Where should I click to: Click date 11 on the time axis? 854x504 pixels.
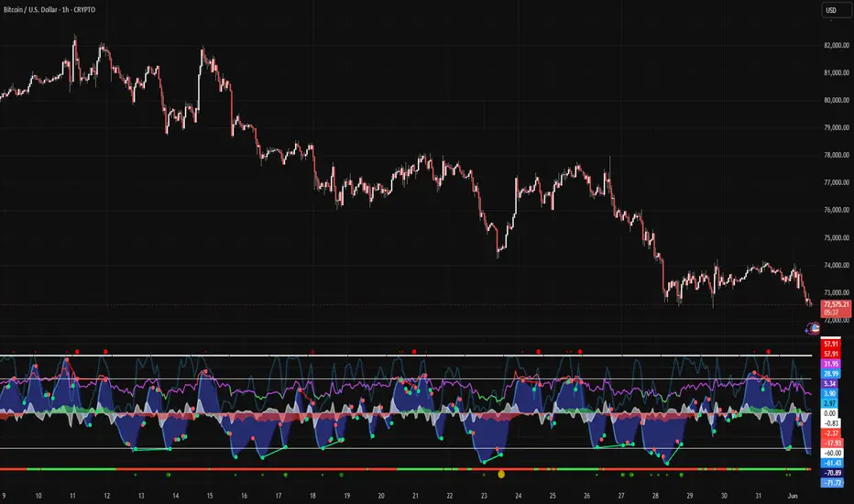[x=72, y=496]
